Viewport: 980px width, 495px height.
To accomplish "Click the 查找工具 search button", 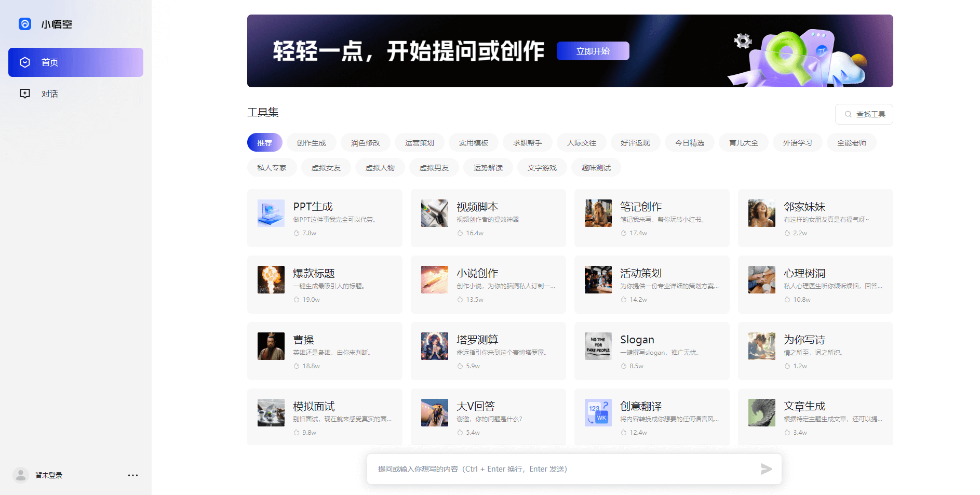I will (x=864, y=114).
